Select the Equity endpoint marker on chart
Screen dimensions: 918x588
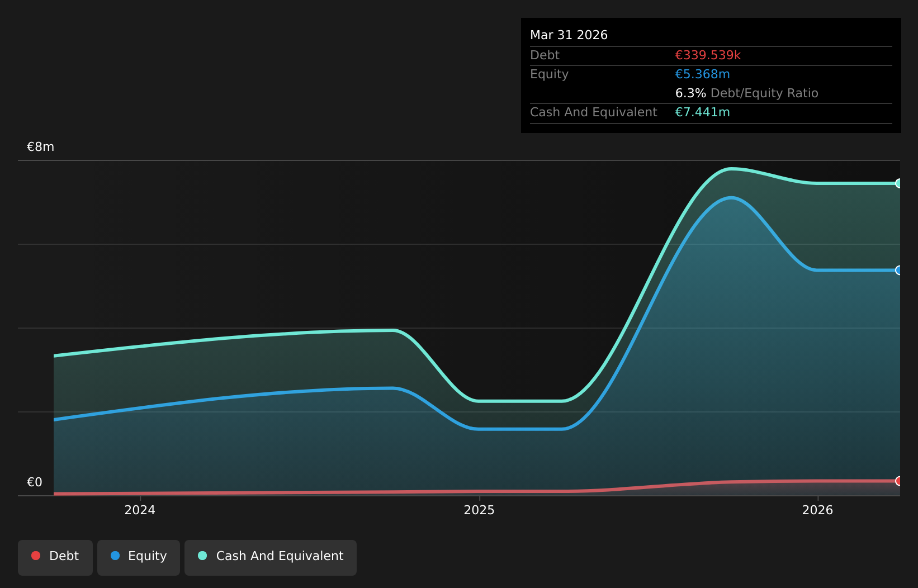point(899,271)
